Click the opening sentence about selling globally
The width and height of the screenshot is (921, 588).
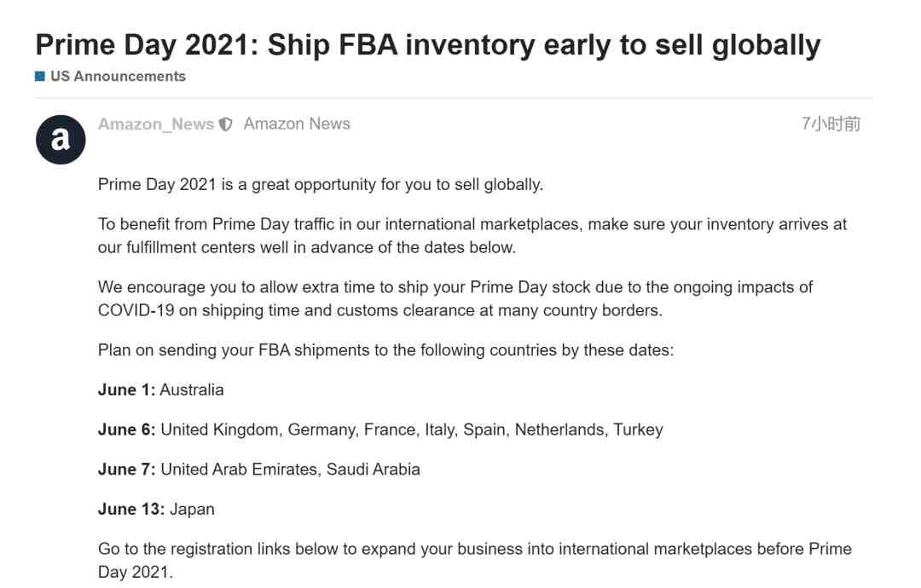[x=321, y=184]
